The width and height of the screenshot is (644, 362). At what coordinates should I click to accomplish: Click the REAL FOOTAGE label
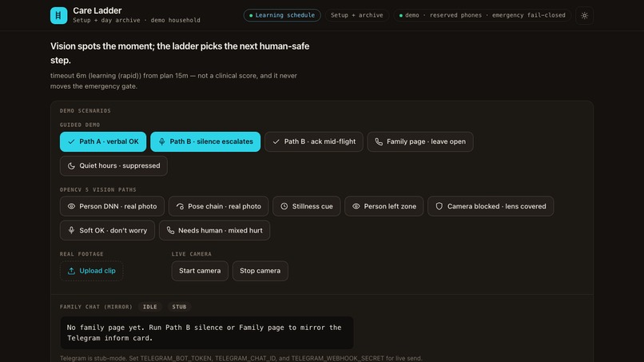pyautogui.click(x=81, y=254)
